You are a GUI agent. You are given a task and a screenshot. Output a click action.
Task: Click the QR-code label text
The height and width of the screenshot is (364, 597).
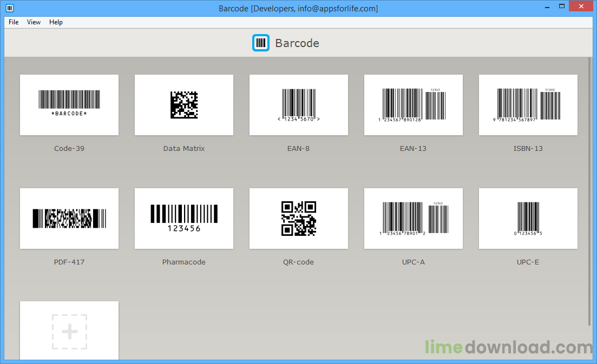298,262
